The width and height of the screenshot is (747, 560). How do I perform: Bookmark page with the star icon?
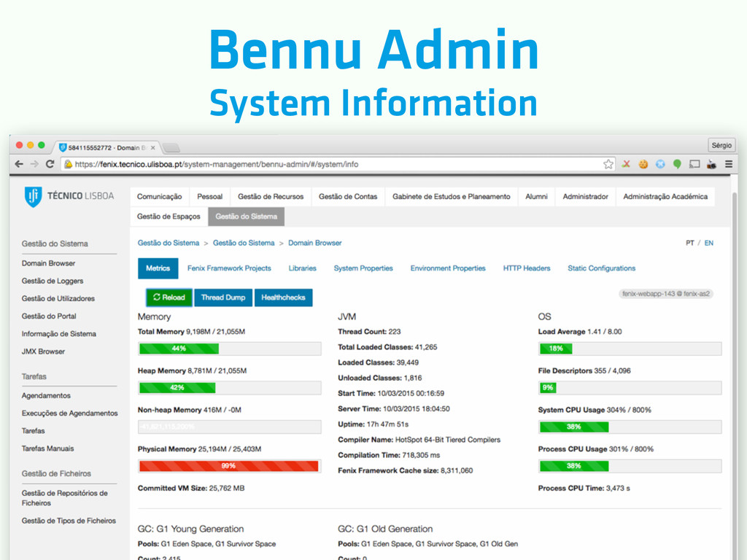click(x=608, y=164)
